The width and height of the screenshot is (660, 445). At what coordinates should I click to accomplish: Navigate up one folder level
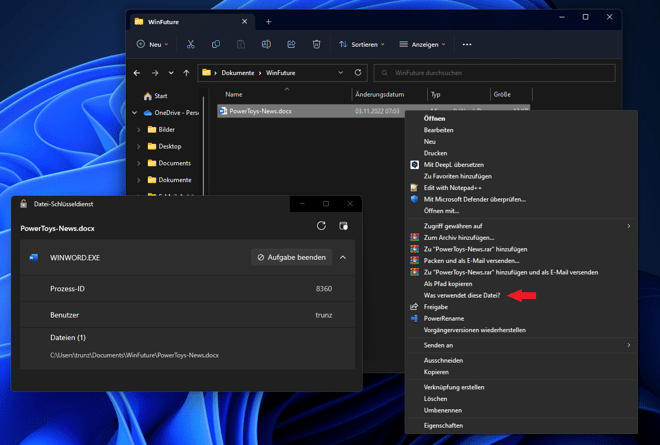186,73
